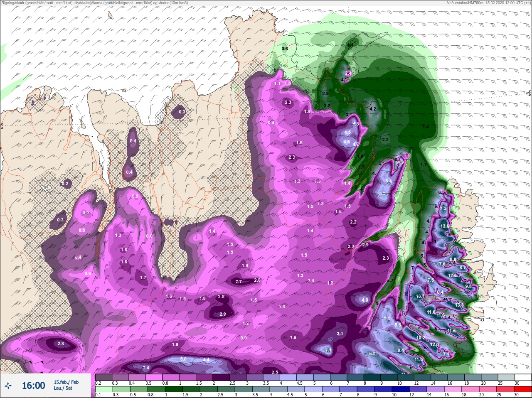Click the 4.2 value in the green area
The height and width of the screenshot is (398, 532).
[x=373, y=109]
